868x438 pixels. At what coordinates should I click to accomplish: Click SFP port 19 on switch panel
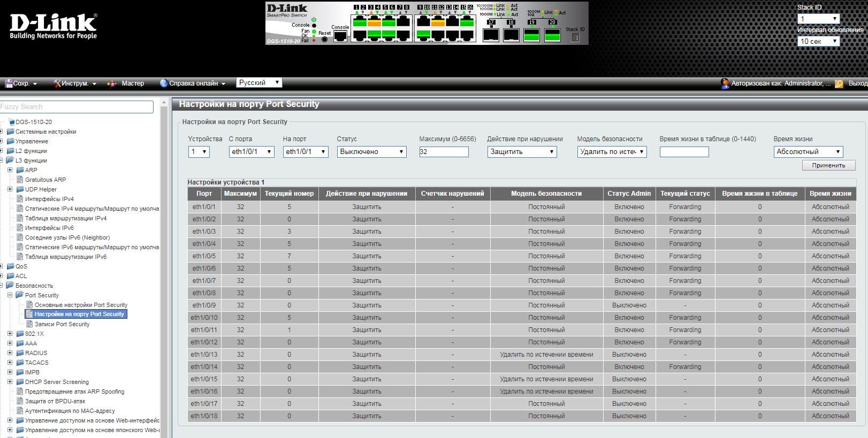click(x=531, y=35)
